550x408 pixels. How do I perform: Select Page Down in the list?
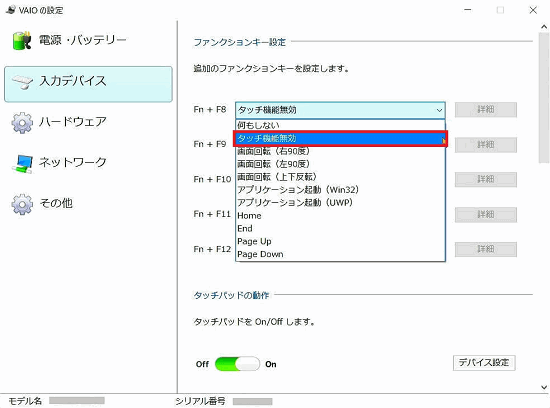[340, 254]
